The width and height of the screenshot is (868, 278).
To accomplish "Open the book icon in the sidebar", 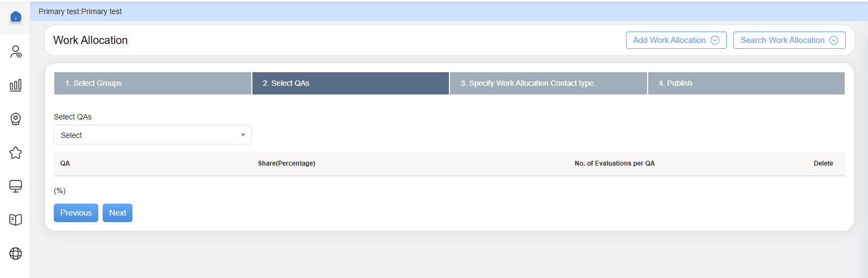I will [16, 220].
